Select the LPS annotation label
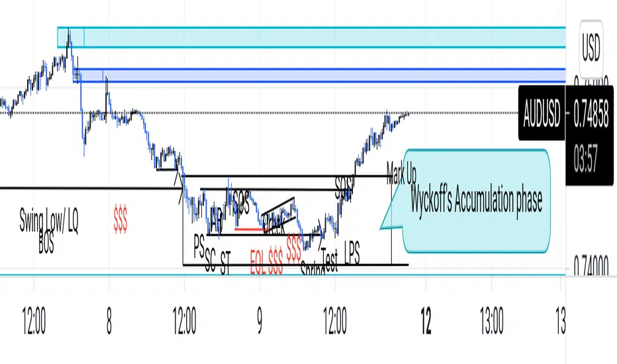The width and height of the screenshot is (617, 364). click(x=352, y=253)
